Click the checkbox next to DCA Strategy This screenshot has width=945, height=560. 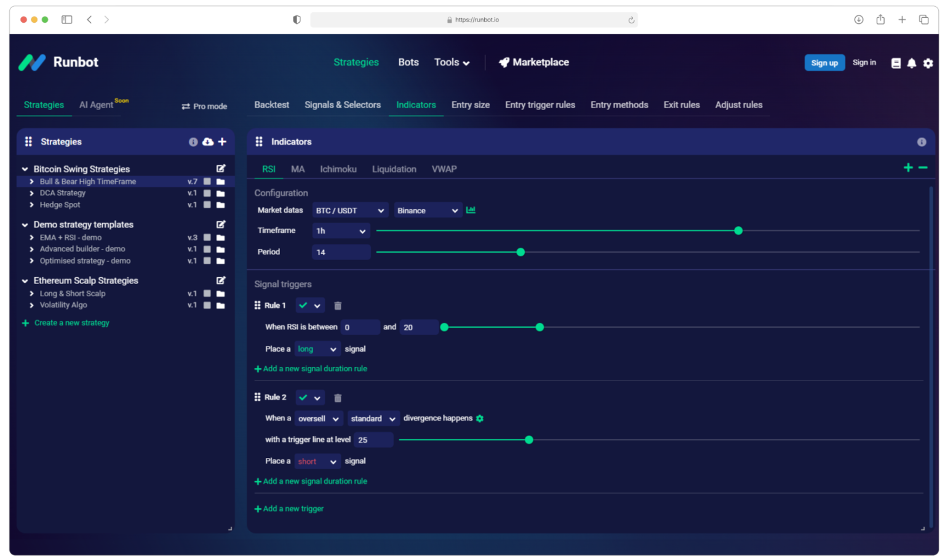(x=207, y=192)
